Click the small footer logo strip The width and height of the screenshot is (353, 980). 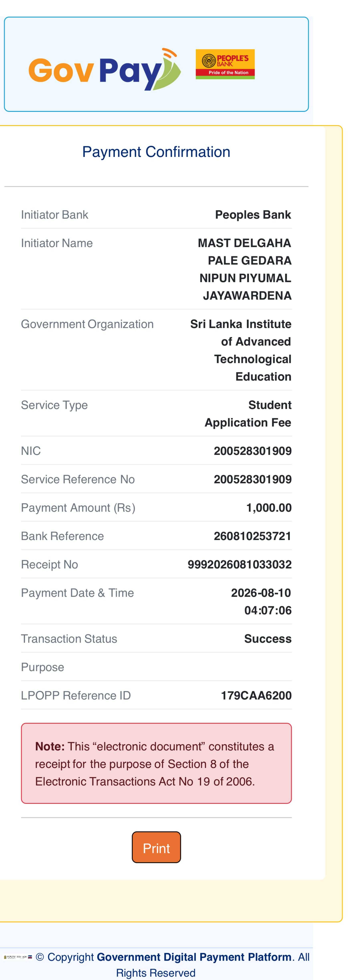17,957
